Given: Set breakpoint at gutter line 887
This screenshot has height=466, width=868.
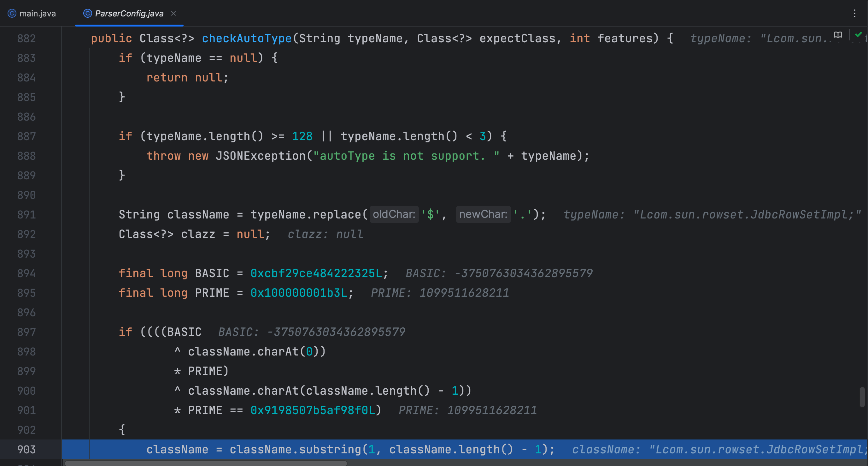Looking at the screenshot, I should [x=26, y=136].
